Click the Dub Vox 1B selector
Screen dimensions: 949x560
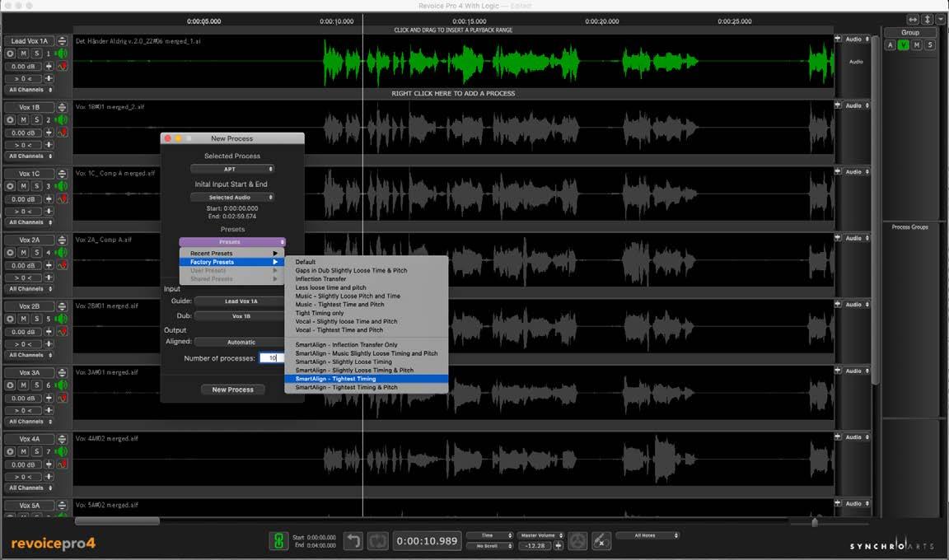coord(241,315)
